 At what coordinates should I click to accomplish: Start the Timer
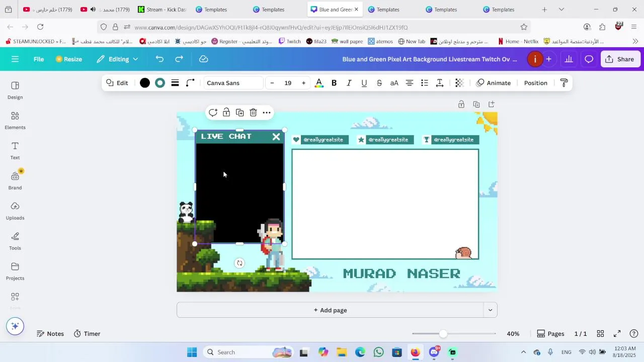(87, 334)
